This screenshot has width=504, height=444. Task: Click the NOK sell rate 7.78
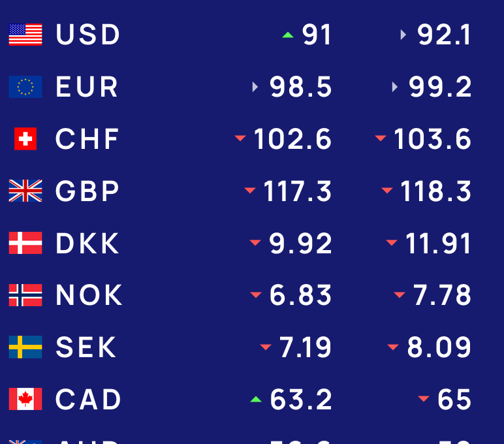pyautogui.click(x=442, y=295)
